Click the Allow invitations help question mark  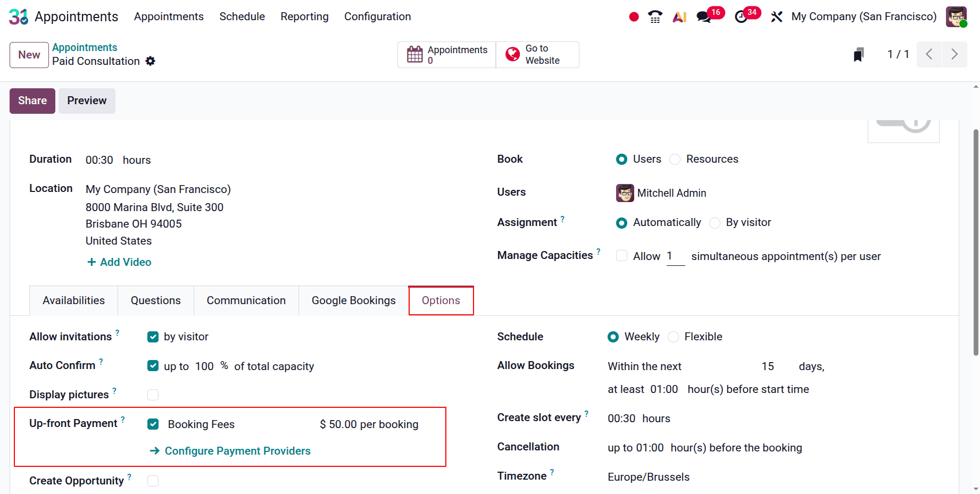117,333
